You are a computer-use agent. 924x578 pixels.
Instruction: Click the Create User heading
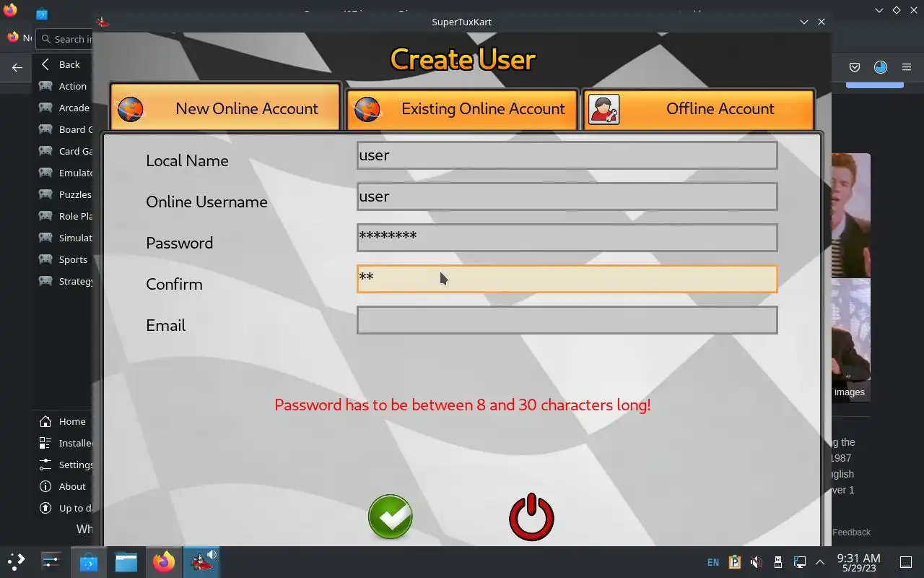463,59
